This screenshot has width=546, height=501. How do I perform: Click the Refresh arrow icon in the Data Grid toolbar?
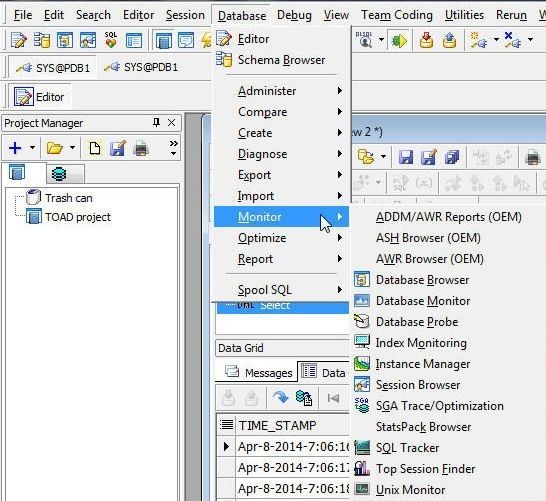tap(280, 397)
